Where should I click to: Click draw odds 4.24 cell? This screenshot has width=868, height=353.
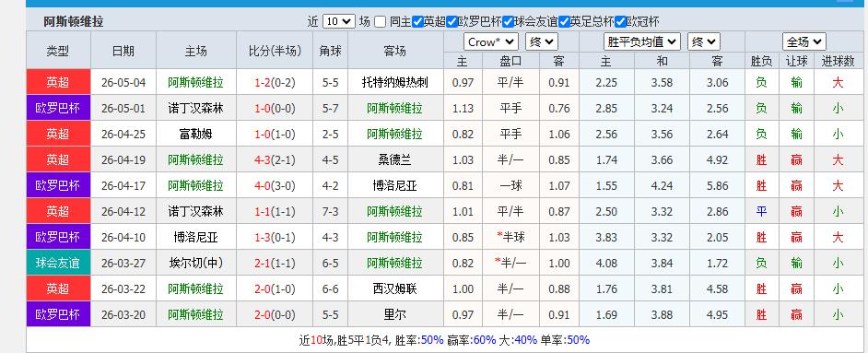pyautogui.click(x=663, y=186)
